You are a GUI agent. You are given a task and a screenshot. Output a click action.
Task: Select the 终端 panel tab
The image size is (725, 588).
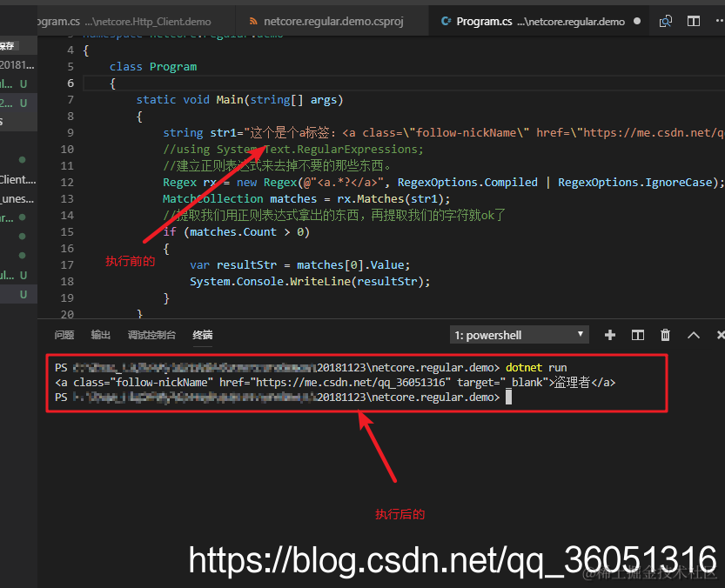click(x=203, y=335)
